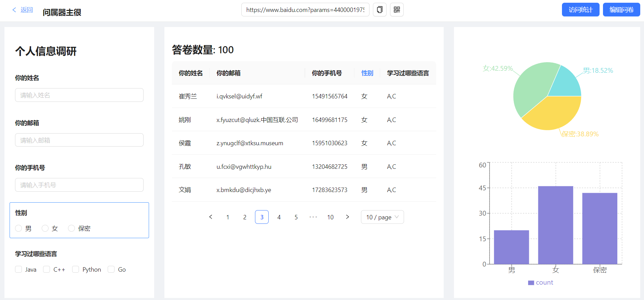This screenshot has width=644, height=300.
Task: Check the Python checkbox
Action: (76, 269)
